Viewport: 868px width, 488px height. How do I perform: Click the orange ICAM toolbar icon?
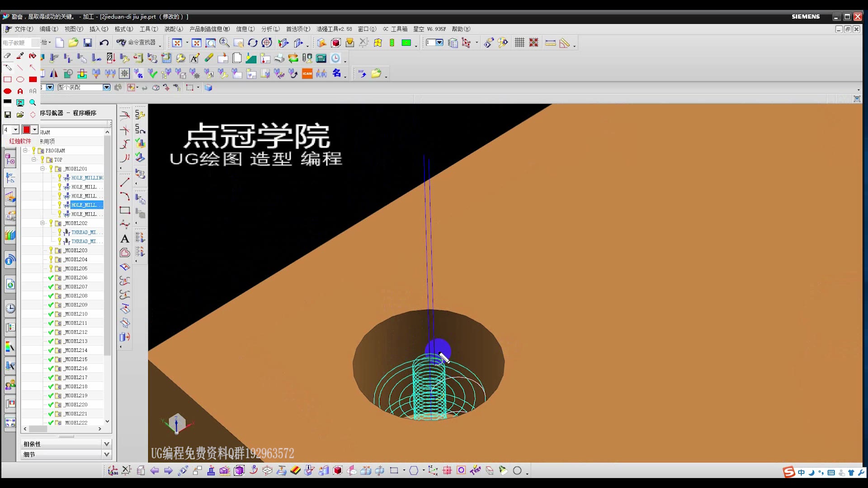point(307,74)
